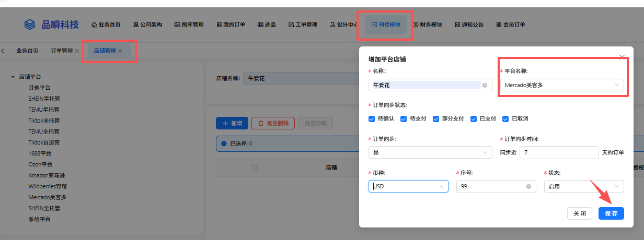Close the 增加平台店铺 dialog with X
Image resolution: width=644 pixels, height=240 pixels.
(622, 56)
